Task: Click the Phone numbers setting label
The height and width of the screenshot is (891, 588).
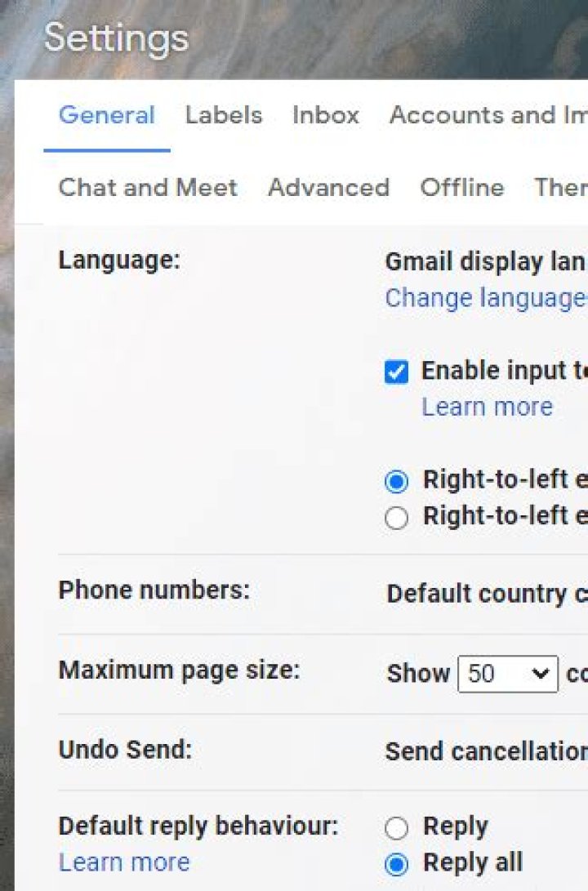Action: click(x=154, y=590)
